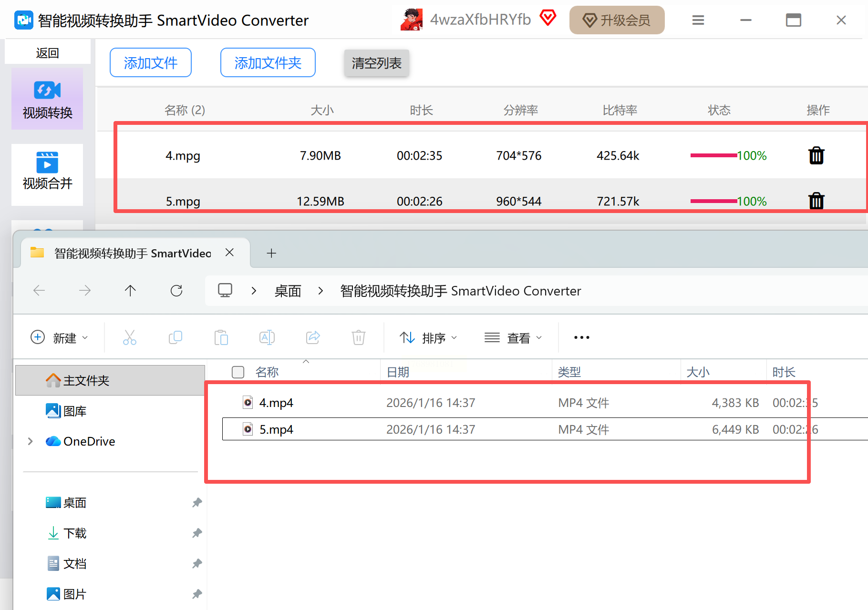Click the SmartVideo Converter app logo icon
Image resolution: width=868 pixels, height=610 pixels.
click(x=23, y=20)
